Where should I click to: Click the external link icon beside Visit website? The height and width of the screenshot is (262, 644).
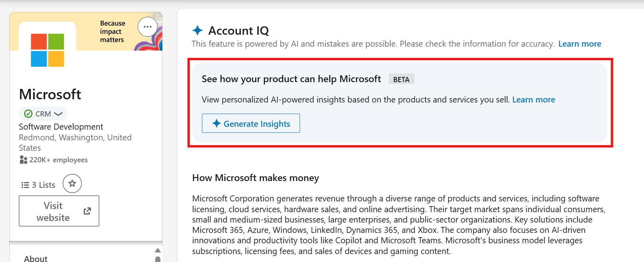87,211
